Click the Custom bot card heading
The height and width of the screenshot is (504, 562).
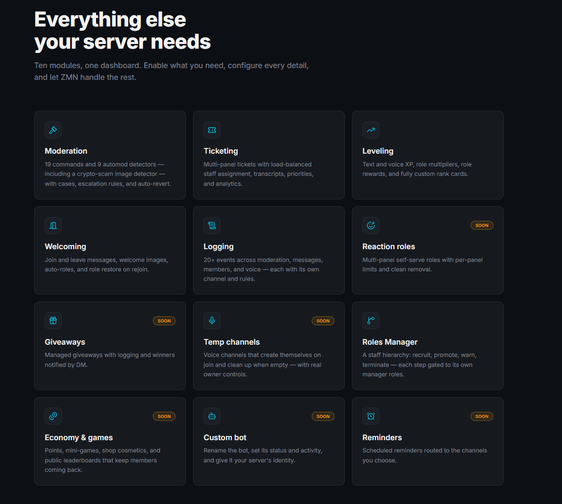225,437
